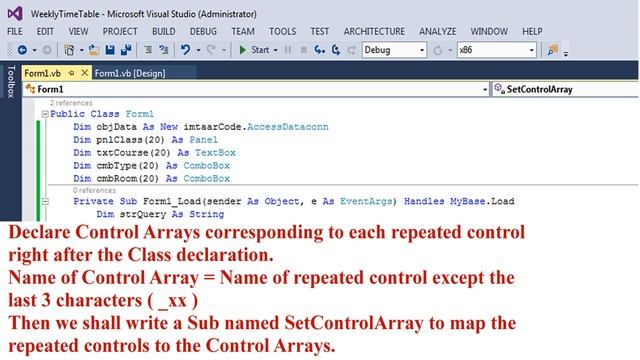Open the TEAM menu

(243, 31)
